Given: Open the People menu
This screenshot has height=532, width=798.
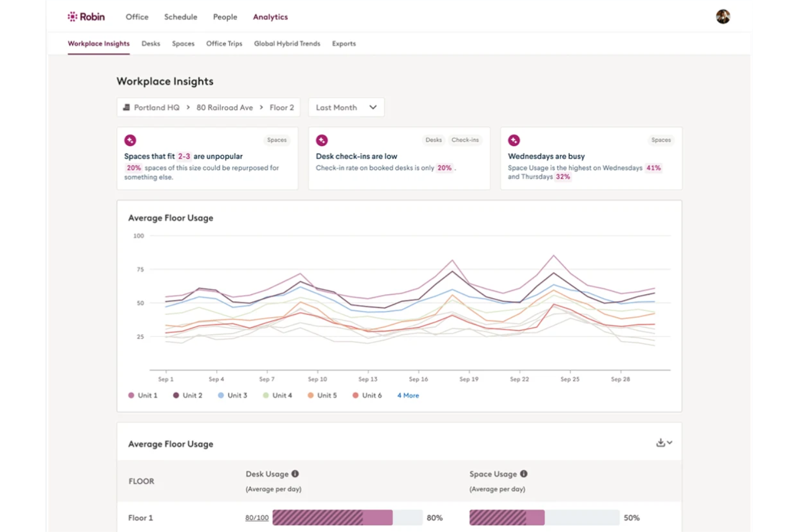Looking at the screenshot, I should coord(225,17).
